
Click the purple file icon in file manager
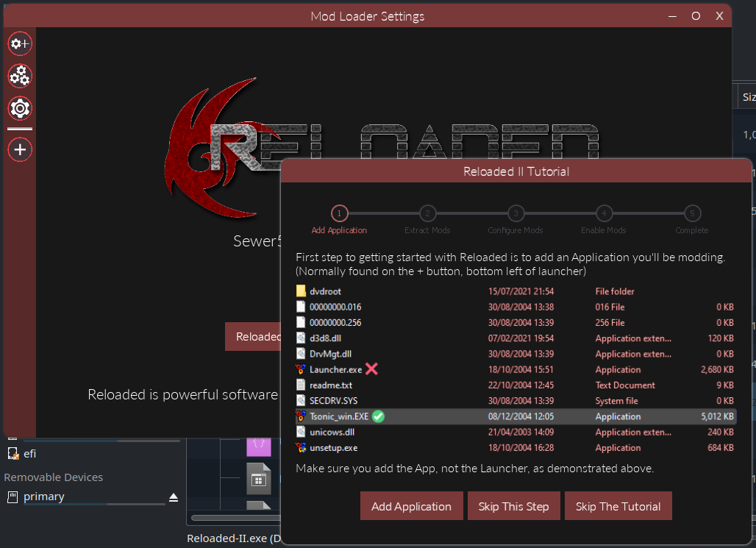tap(258, 446)
